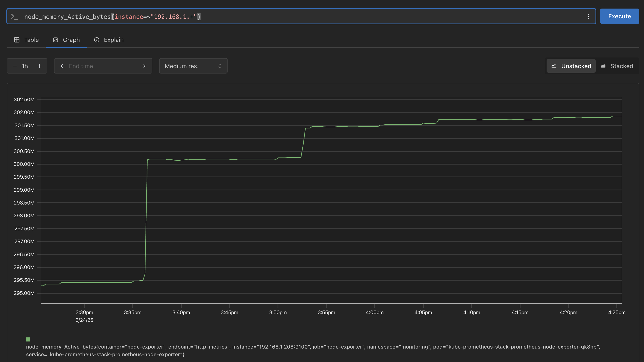
Task: Switch chart to Stacked mode
Action: [x=617, y=66]
